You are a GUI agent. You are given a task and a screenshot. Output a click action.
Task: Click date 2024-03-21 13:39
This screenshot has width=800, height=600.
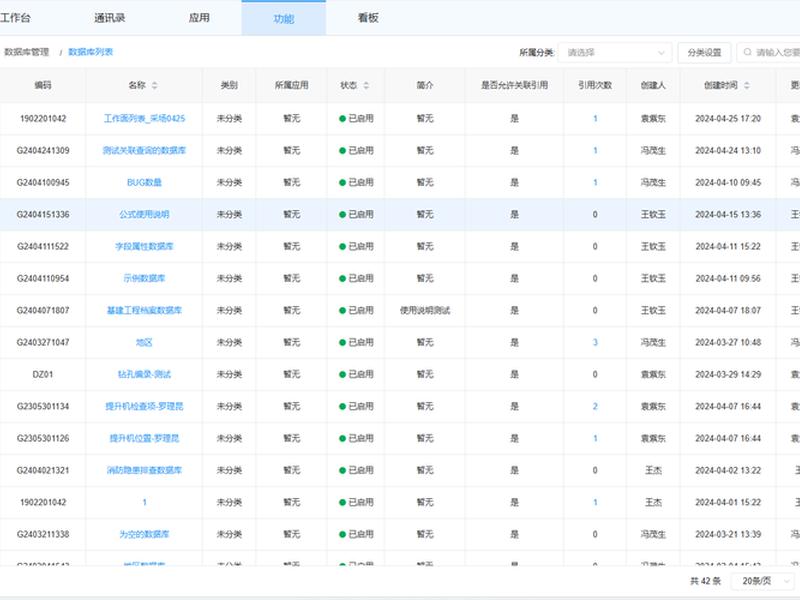(728, 534)
